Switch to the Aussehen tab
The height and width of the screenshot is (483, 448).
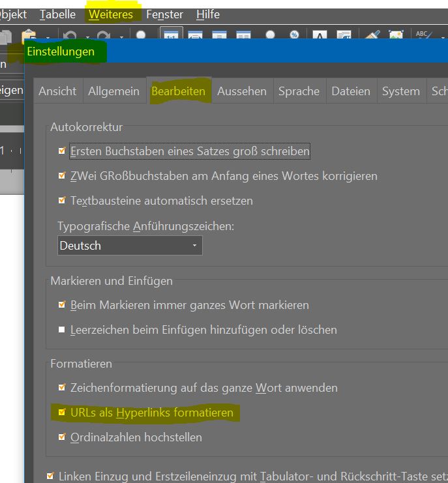click(241, 91)
